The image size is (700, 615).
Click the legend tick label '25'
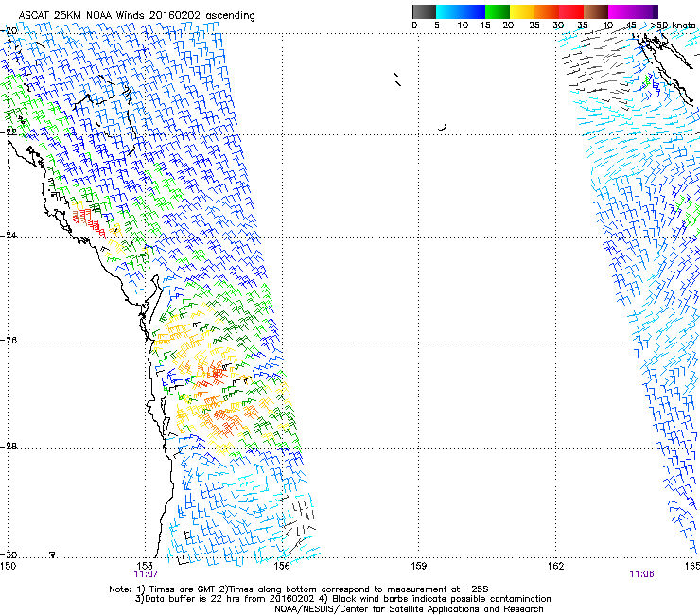click(534, 26)
